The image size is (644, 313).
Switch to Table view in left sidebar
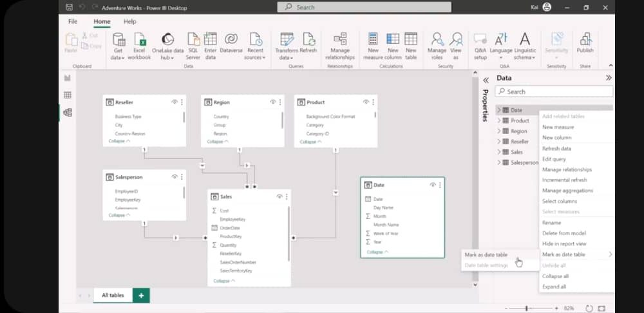pyautogui.click(x=68, y=95)
